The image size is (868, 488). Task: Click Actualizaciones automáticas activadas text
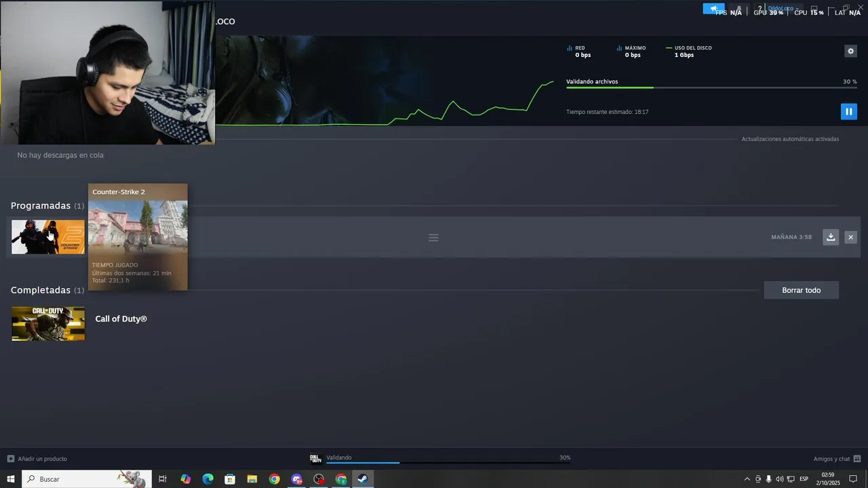790,139
